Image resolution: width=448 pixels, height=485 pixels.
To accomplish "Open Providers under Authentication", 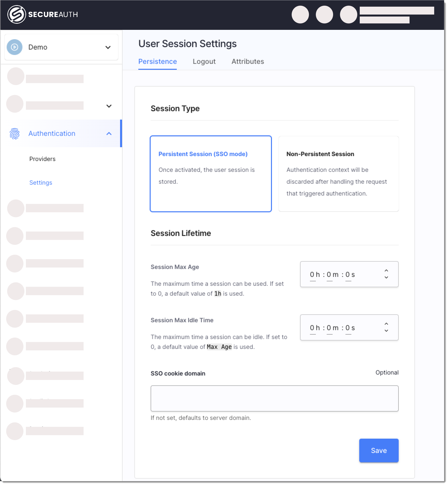I will tap(42, 159).
